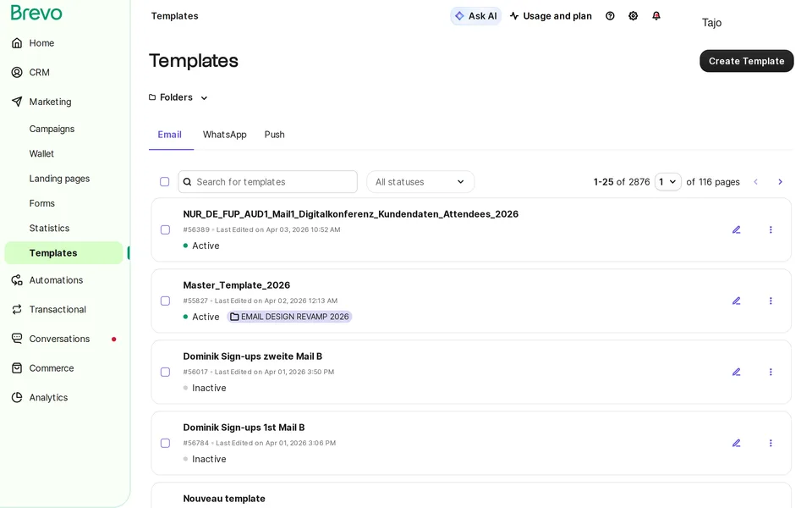The height and width of the screenshot is (508, 812).
Task: Click the Templates breadcrumb in header
Action: coord(174,16)
